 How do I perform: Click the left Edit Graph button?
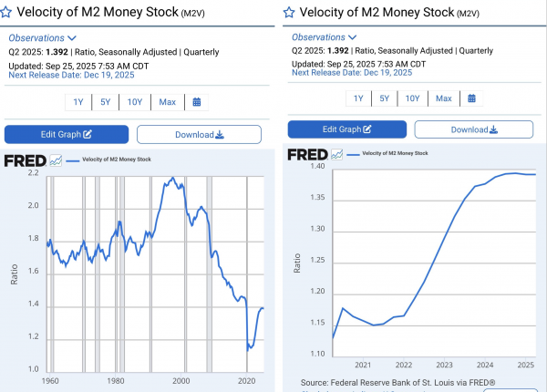click(67, 134)
